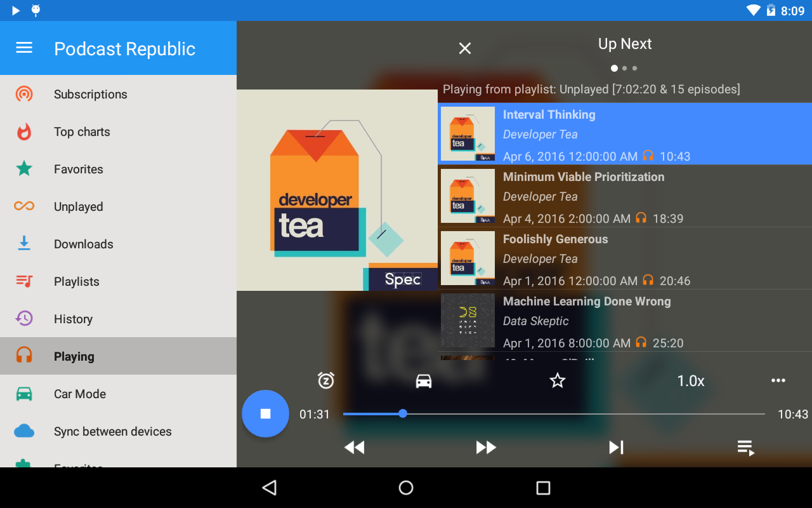
Task: Tap the Subscriptions radar icon
Action: coord(24,95)
